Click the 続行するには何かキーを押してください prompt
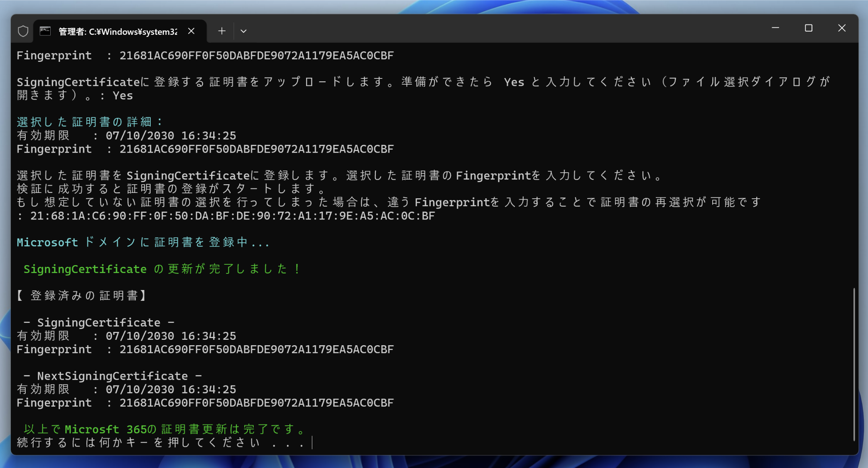The height and width of the screenshot is (468, 868). (x=161, y=443)
